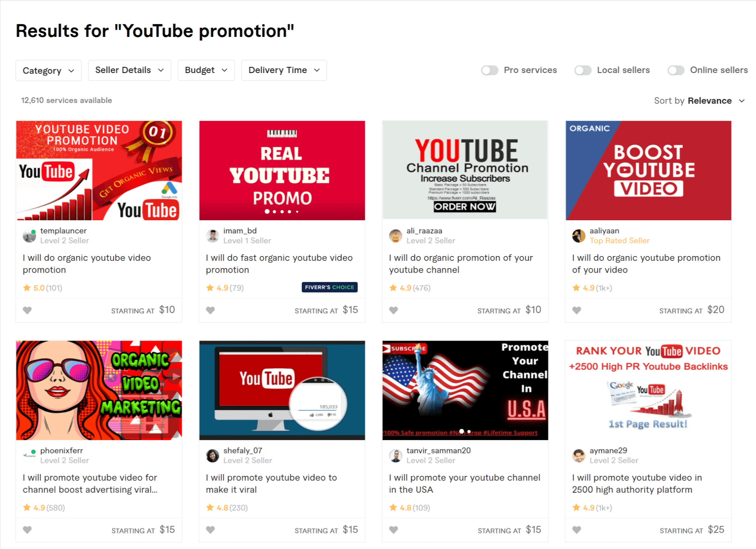Save tanvir_samman20's gig with the heart icon
Viewport: 756px width, 549px height.
pos(394,530)
